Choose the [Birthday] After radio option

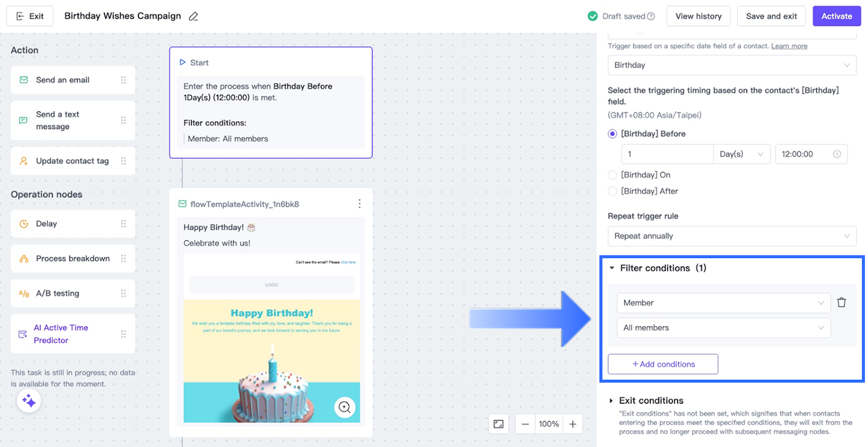pyautogui.click(x=612, y=191)
